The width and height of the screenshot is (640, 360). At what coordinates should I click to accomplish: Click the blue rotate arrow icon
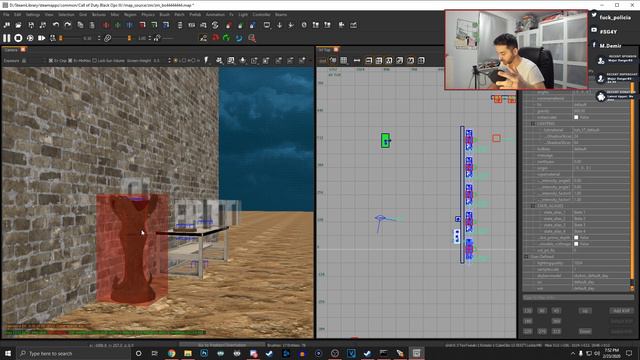point(238,38)
